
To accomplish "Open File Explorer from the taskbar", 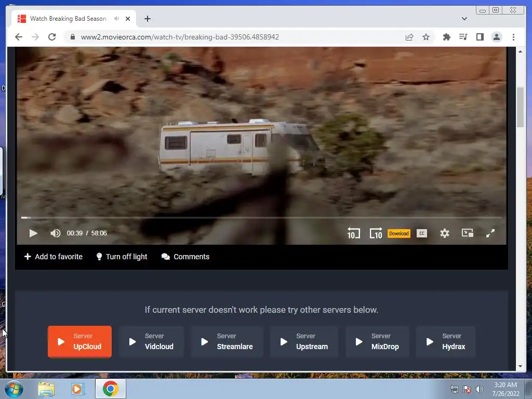I will coord(46,389).
